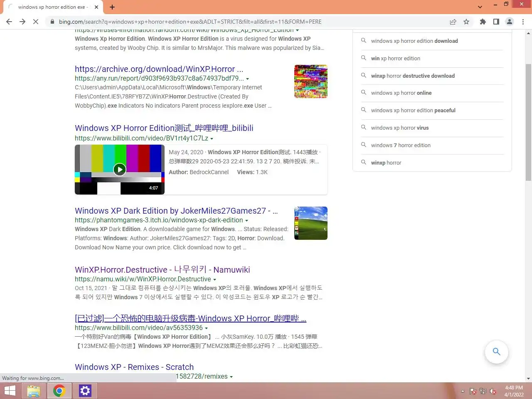
Task: Search icon beside 'windows xp horror edition download'
Action: (364, 41)
